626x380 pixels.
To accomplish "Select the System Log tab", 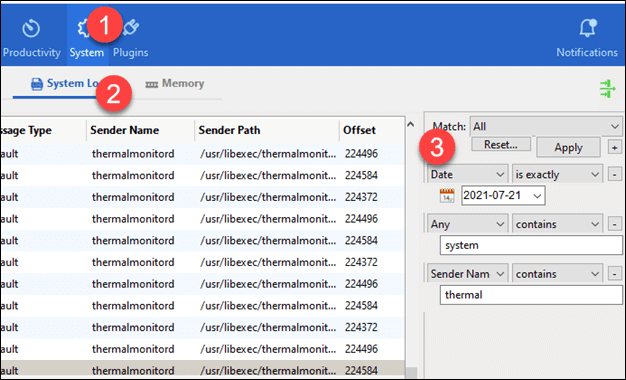I will 66,83.
